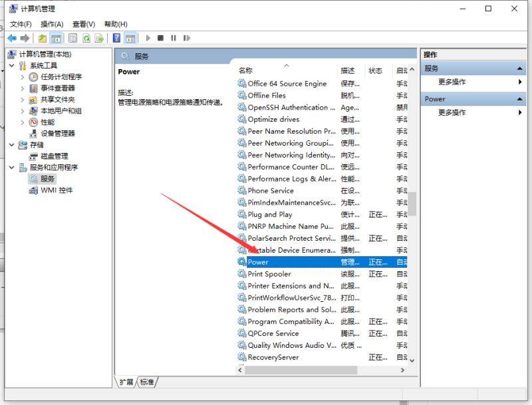Click the Start Service play icon
The image size is (532, 405).
(148, 38)
